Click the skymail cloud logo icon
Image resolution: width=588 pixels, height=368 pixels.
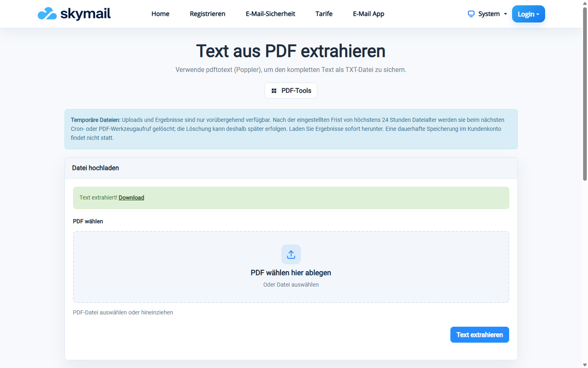click(47, 13)
